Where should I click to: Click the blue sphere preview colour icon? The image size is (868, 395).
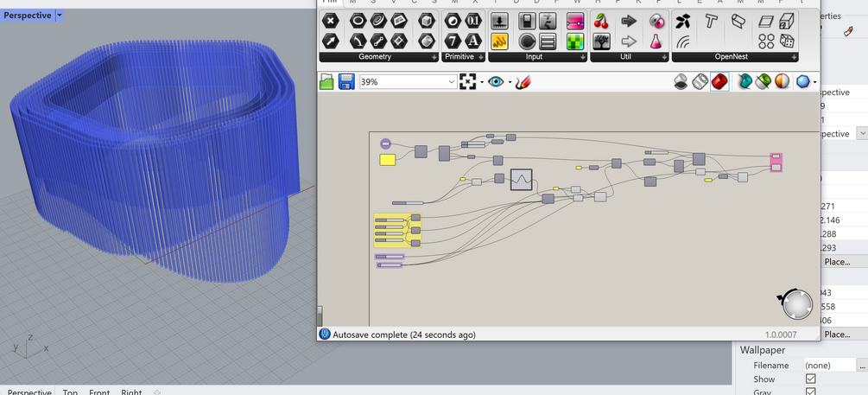click(802, 82)
